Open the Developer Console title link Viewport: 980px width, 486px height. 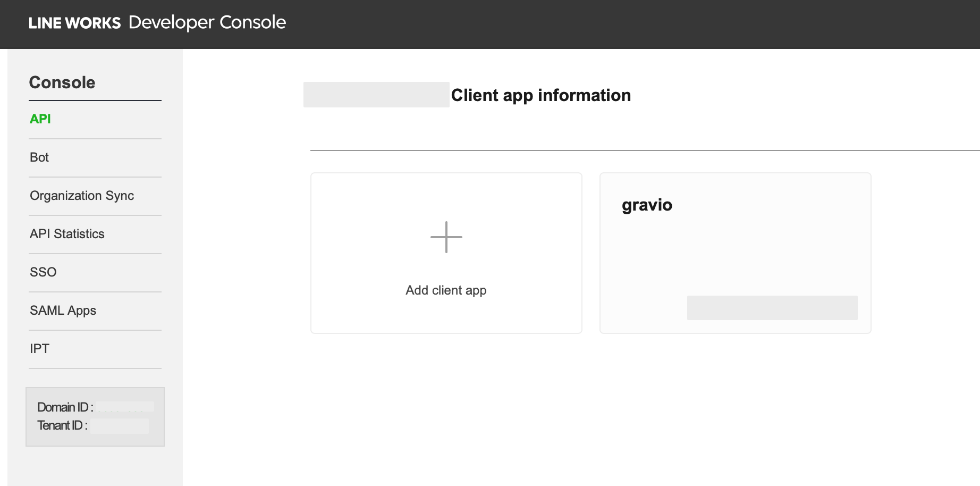[x=207, y=22]
